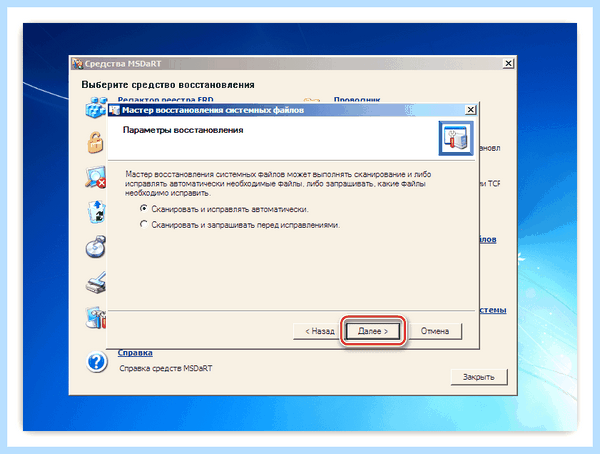Screen dimensions: 600x454
Task: Click the Далее > button
Action: coord(373,331)
